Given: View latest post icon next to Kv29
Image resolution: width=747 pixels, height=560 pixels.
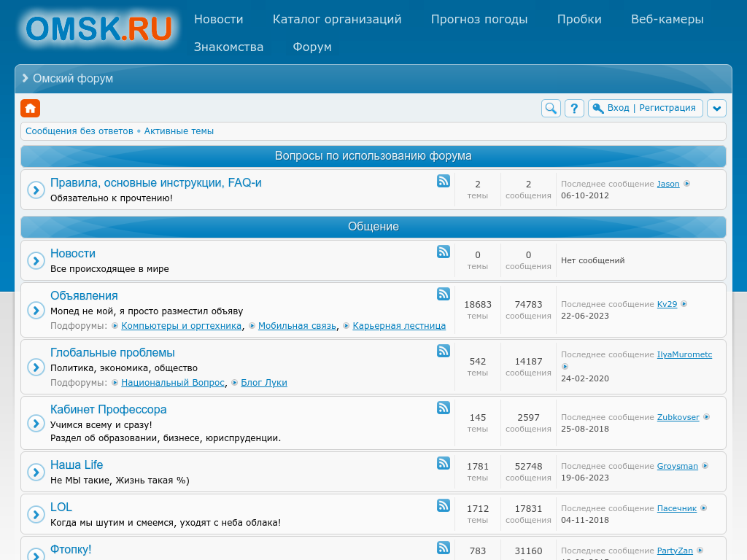Looking at the screenshot, I should pyautogui.click(x=684, y=304).
